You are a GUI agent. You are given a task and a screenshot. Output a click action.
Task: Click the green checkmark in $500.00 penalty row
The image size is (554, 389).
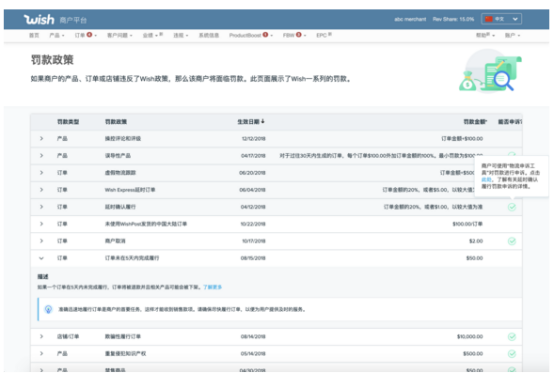[x=512, y=354]
